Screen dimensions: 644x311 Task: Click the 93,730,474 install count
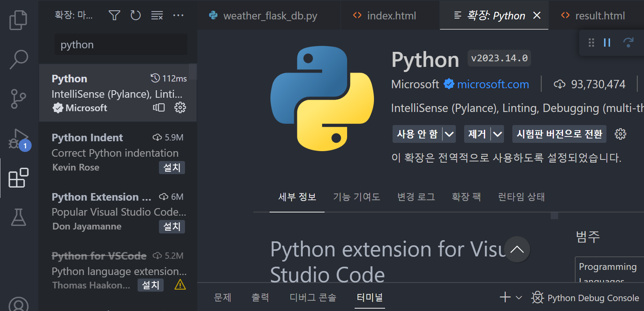pos(598,84)
